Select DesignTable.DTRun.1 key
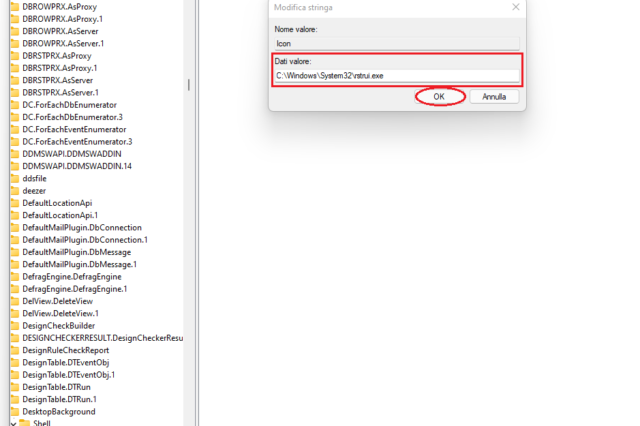The height and width of the screenshot is (426, 640). pos(59,399)
